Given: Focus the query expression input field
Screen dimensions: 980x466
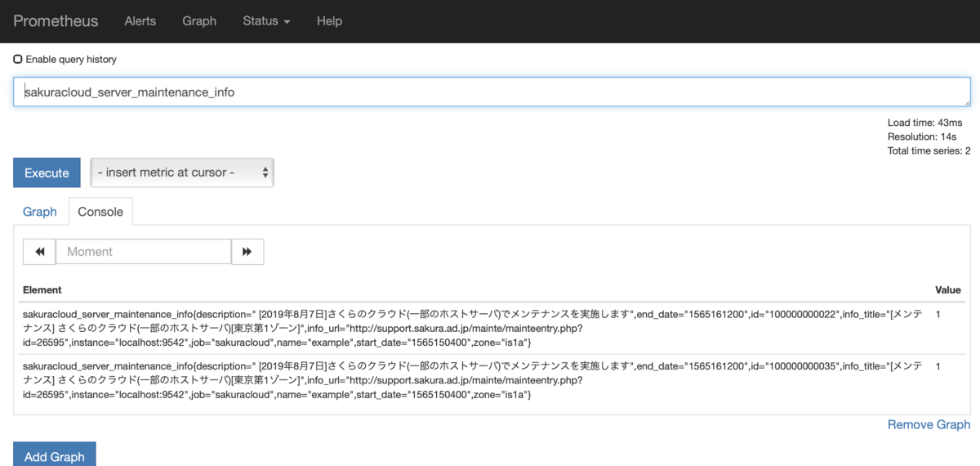Looking at the screenshot, I should 492,92.
